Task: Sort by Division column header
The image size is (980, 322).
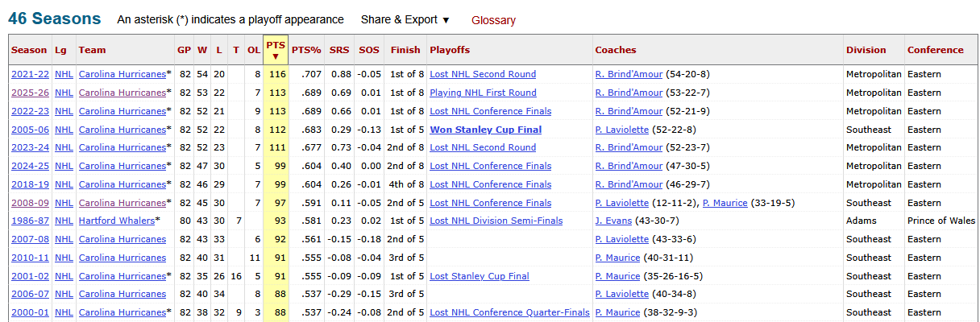Action: (x=866, y=50)
